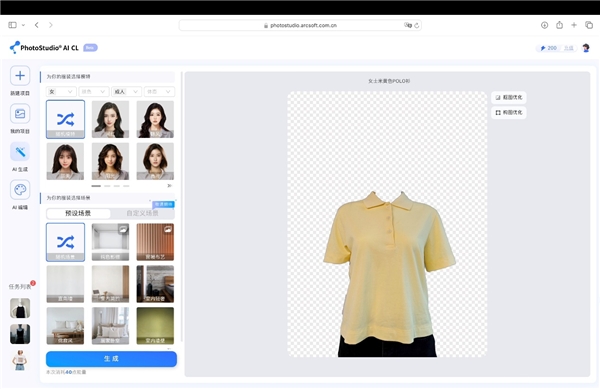
Task: Expand the age dropdown showing 成人
Action: [x=126, y=92]
